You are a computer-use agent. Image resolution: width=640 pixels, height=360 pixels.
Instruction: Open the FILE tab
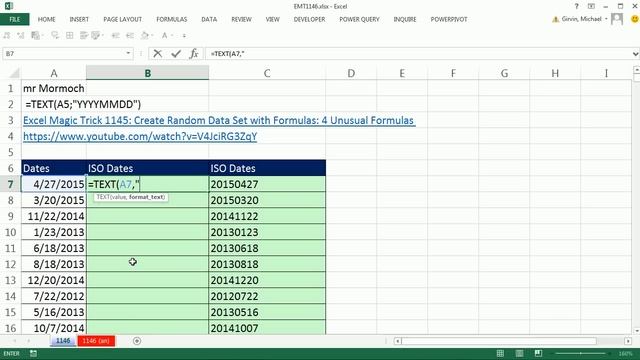15,19
